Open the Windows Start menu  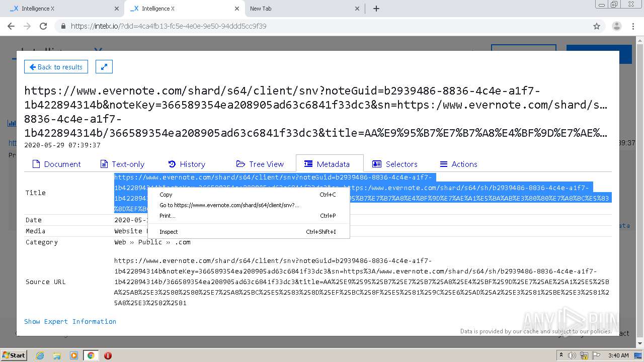pyautogui.click(x=14, y=355)
